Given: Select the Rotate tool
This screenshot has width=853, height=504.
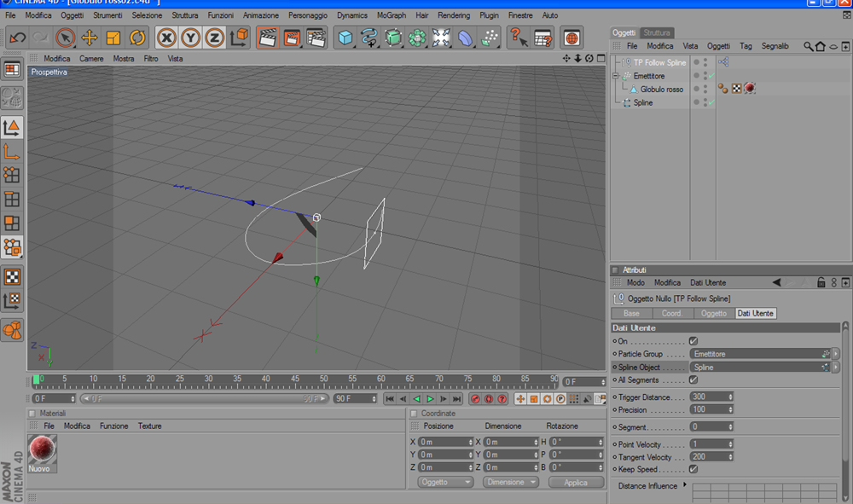Looking at the screenshot, I should [137, 38].
